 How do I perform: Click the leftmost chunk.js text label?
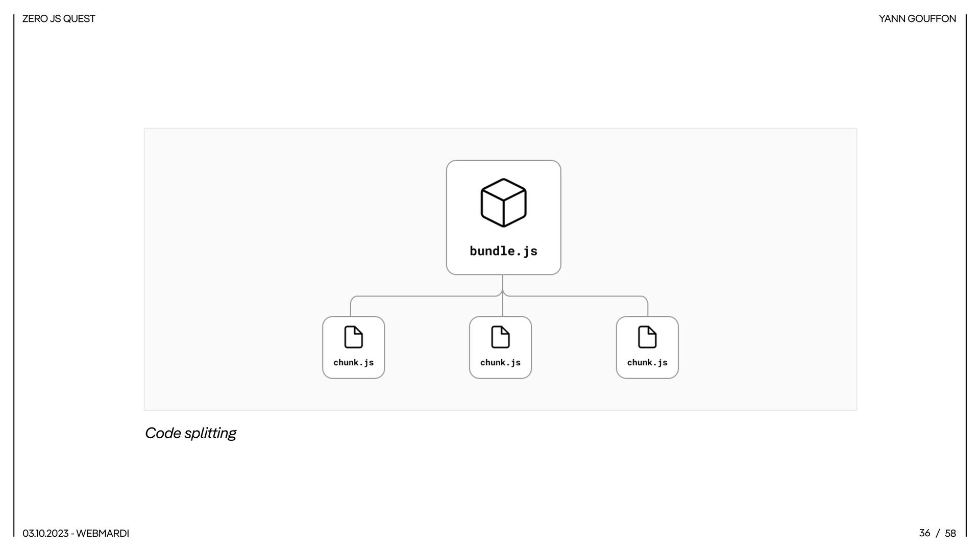pos(353,363)
